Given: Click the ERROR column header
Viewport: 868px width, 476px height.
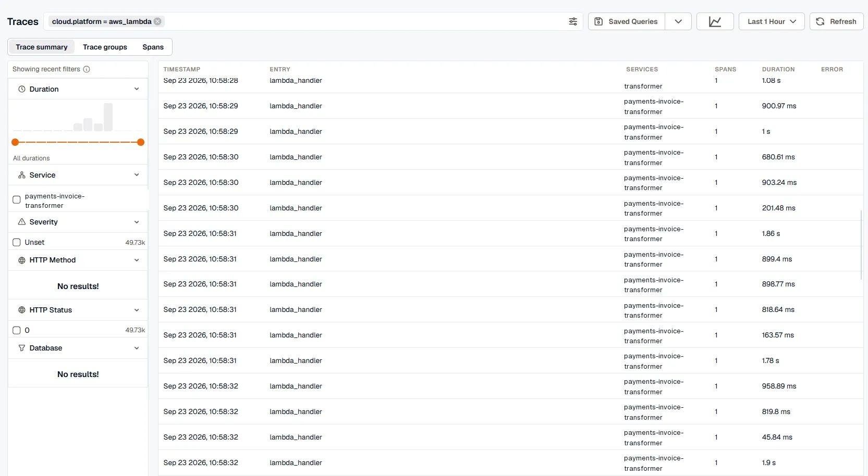Looking at the screenshot, I should pos(832,69).
